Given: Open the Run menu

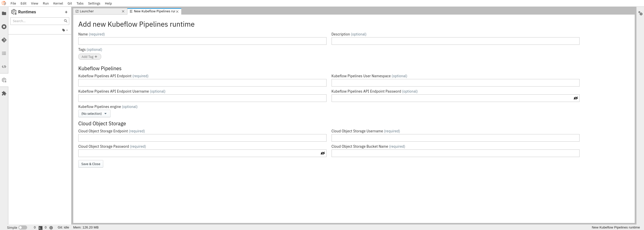Looking at the screenshot, I should pyautogui.click(x=46, y=3).
